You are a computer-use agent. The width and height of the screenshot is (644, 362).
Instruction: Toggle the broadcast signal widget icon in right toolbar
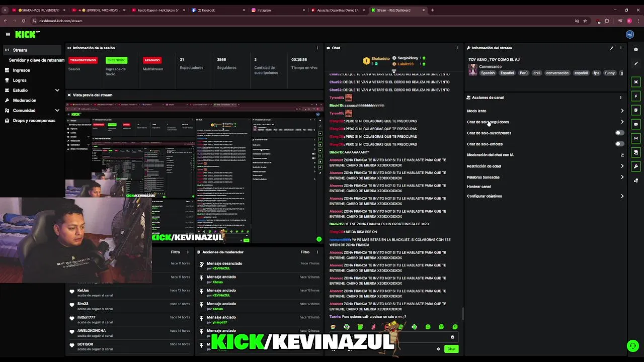tap(636, 138)
